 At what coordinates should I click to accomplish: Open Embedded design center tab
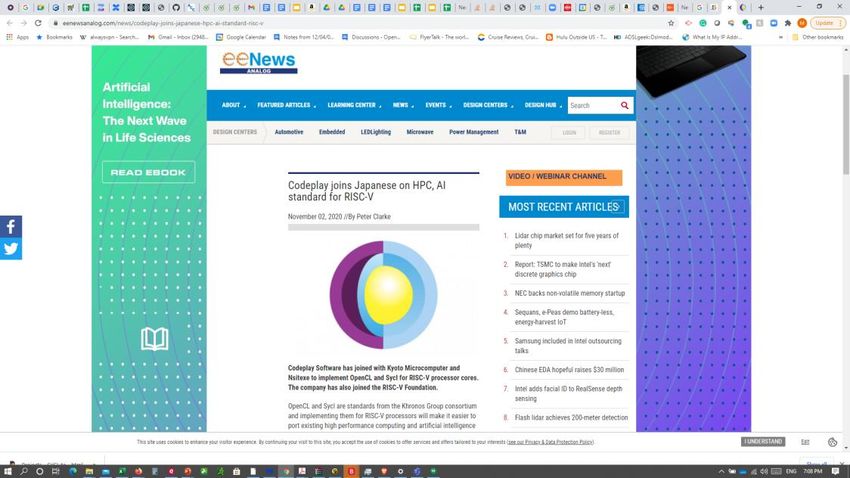click(x=332, y=132)
